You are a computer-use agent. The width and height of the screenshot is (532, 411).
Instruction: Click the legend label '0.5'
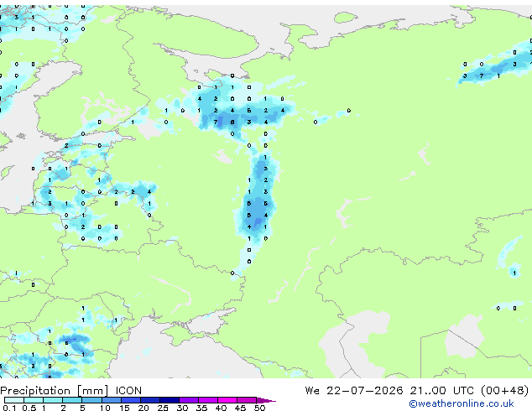click(29, 408)
